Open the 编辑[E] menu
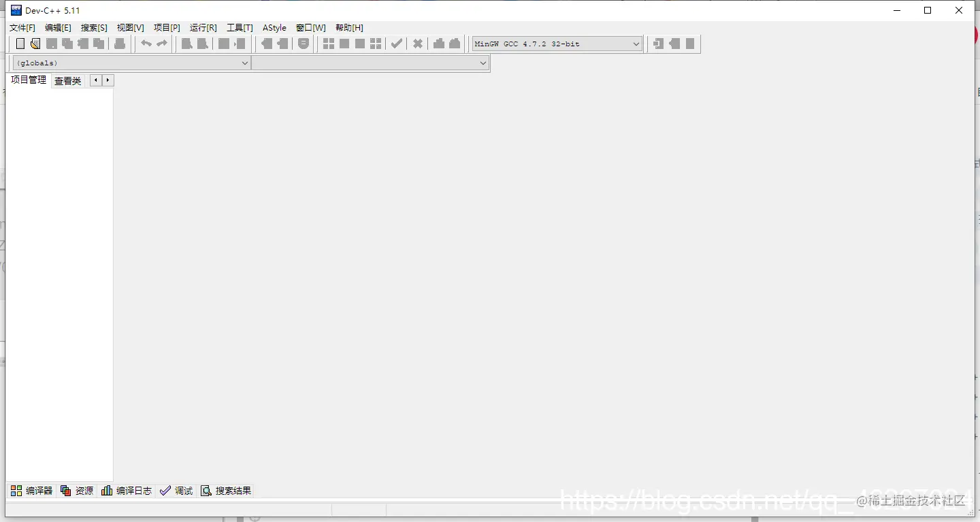980x522 pixels. (58, 28)
